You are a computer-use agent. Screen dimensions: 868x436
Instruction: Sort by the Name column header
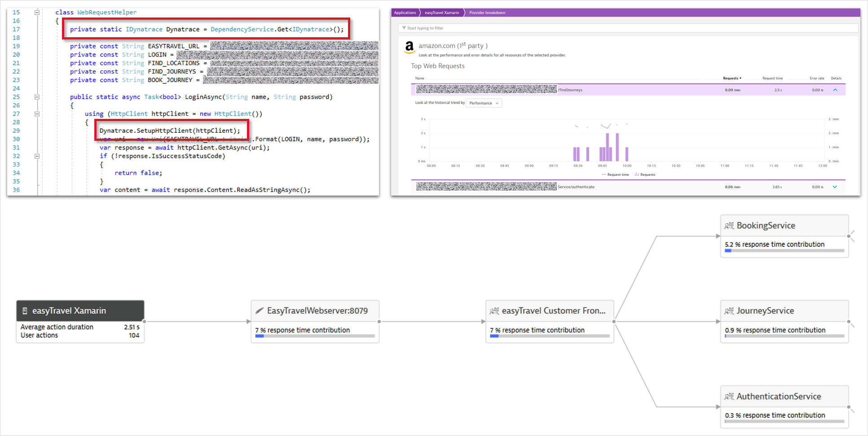(x=420, y=78)
